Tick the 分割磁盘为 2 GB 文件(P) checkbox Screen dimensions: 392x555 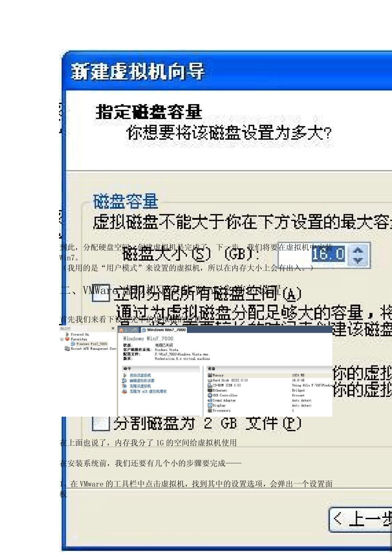(x=101, y=423)
